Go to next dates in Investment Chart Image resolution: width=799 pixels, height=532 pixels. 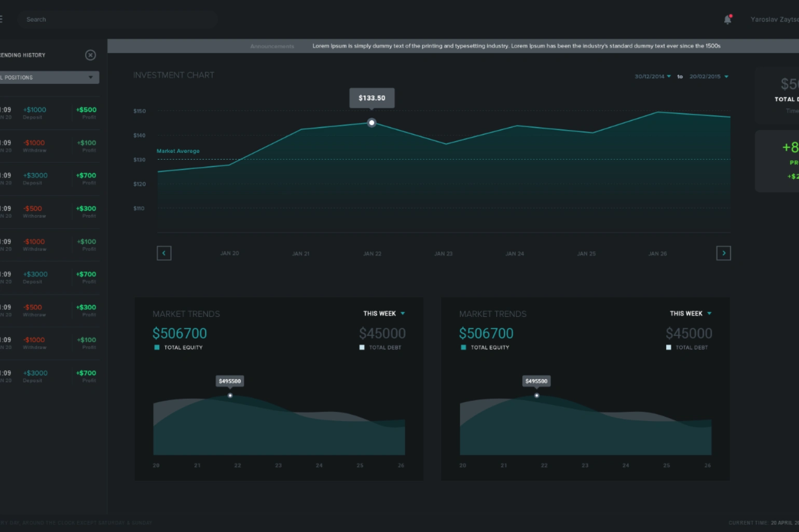click(x=723, y=253)
